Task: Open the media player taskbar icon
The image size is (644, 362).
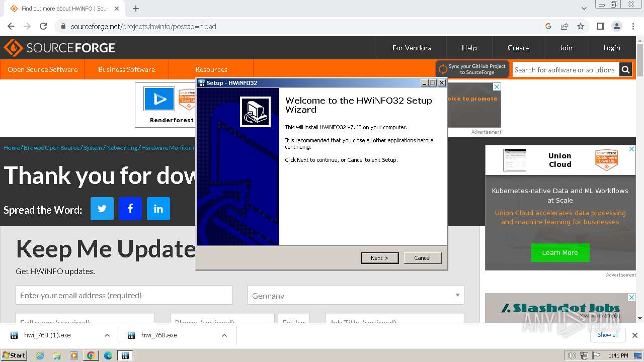Action: [74, 355]
